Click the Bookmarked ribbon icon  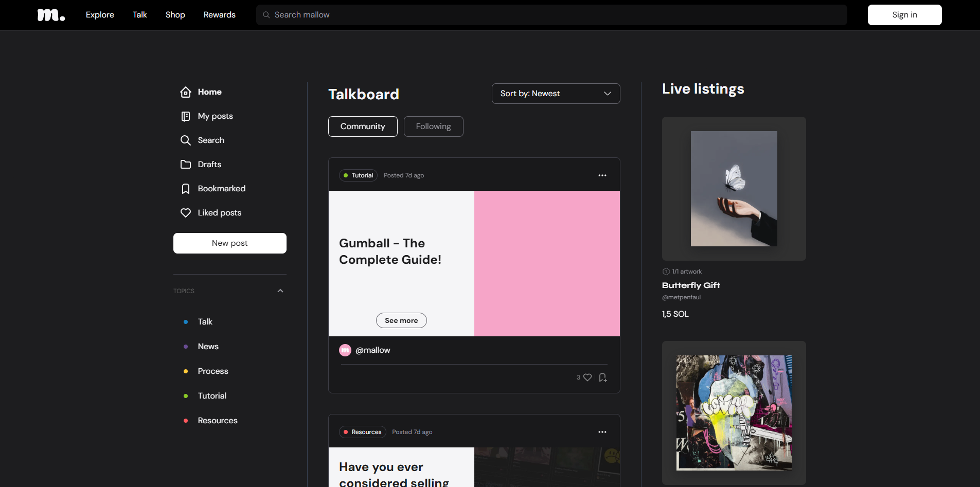186,189
